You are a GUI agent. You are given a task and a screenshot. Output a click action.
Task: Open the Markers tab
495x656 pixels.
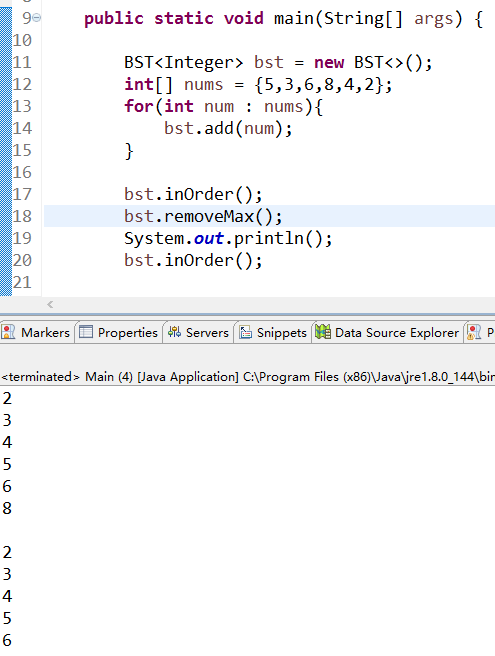tap(37, 333)
